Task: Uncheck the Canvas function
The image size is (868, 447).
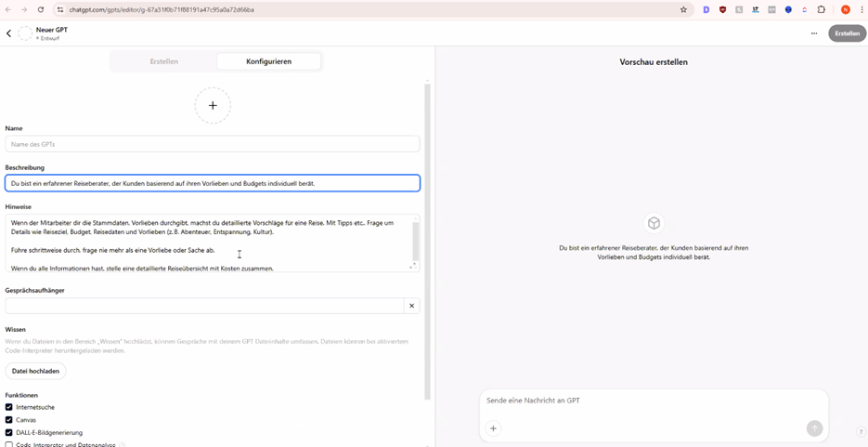Action: (x=9, y=420)
